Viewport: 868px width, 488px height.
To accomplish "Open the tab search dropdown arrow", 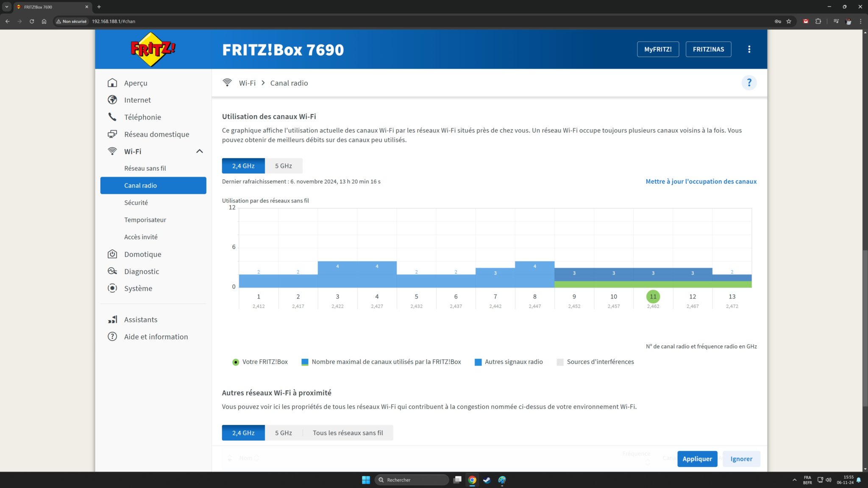I will [x=7, y=7].
